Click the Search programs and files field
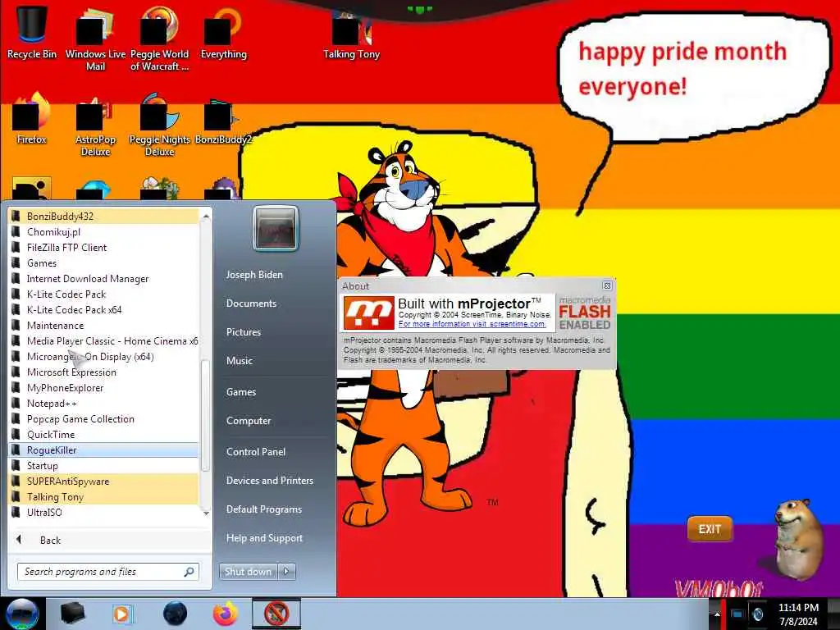This screenshot has width=840, height=630. 108,572
